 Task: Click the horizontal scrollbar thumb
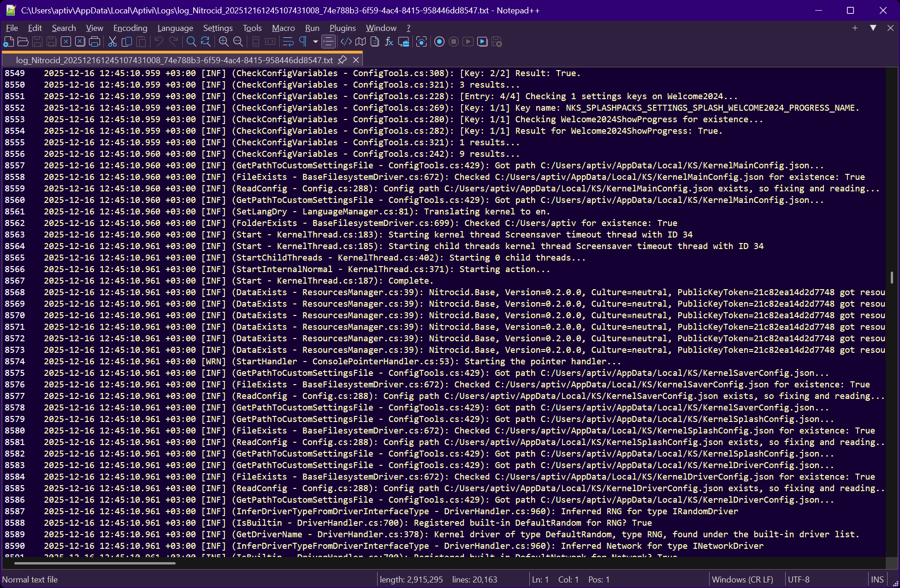(95, 563)
